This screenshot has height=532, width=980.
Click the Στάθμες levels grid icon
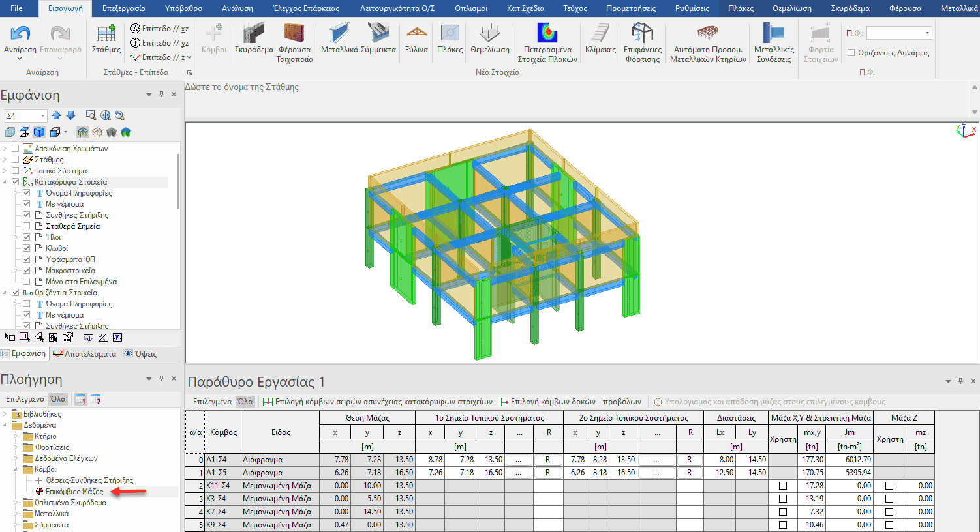click(106, 34)
